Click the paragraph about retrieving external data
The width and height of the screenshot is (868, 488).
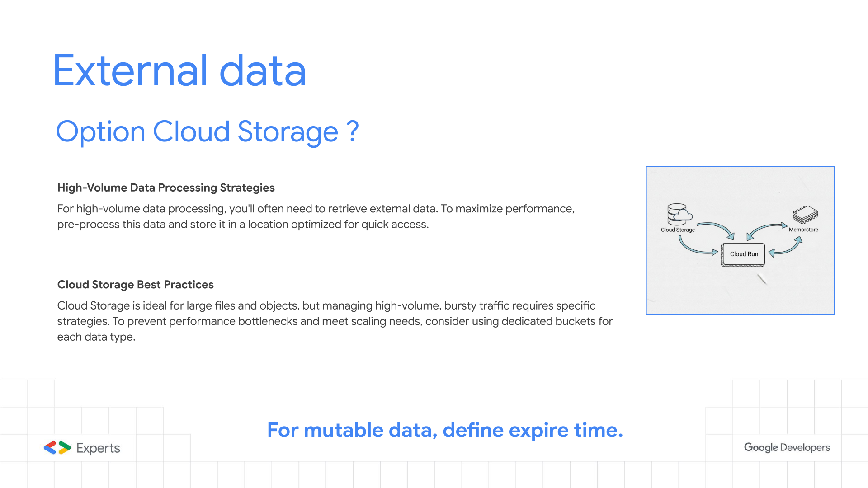pos(316,216)
